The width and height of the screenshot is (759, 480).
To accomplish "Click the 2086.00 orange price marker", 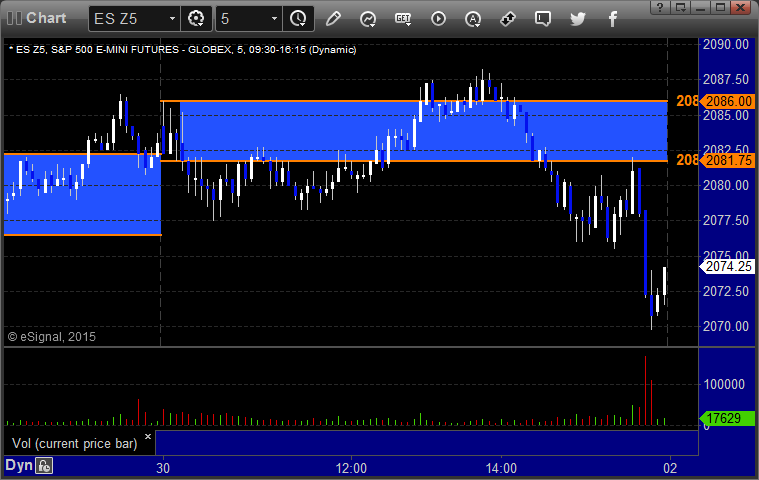I will 729,101.
